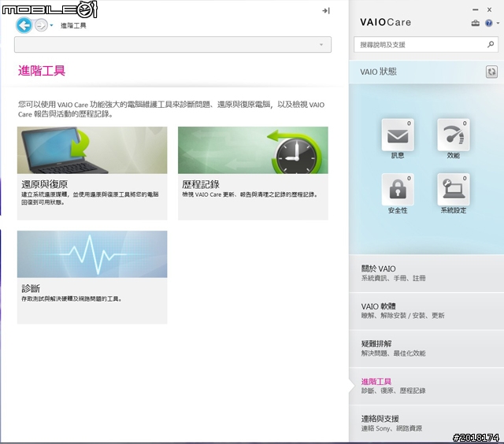
Task: Click the 還原與復原 title link
Action: (44, 184)
